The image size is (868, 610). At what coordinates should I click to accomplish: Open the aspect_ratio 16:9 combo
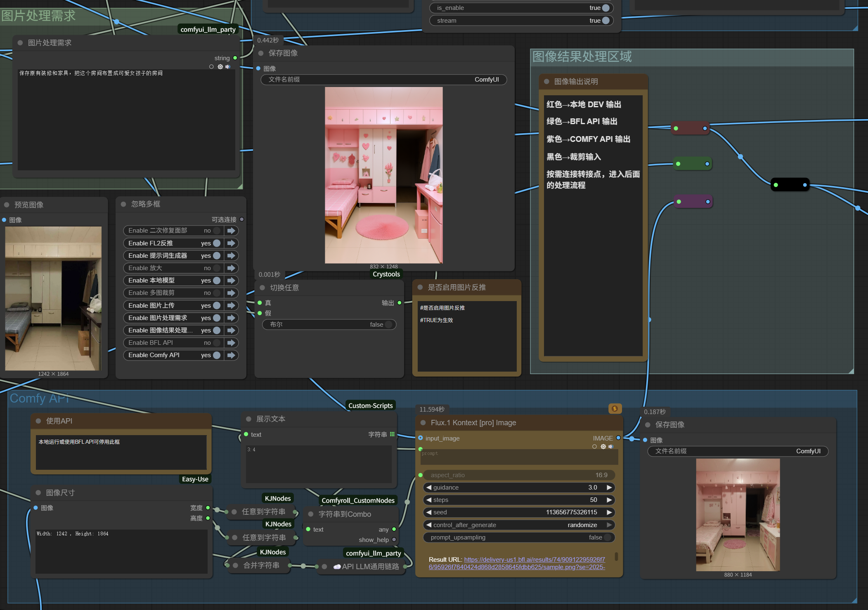coord(519,475)
